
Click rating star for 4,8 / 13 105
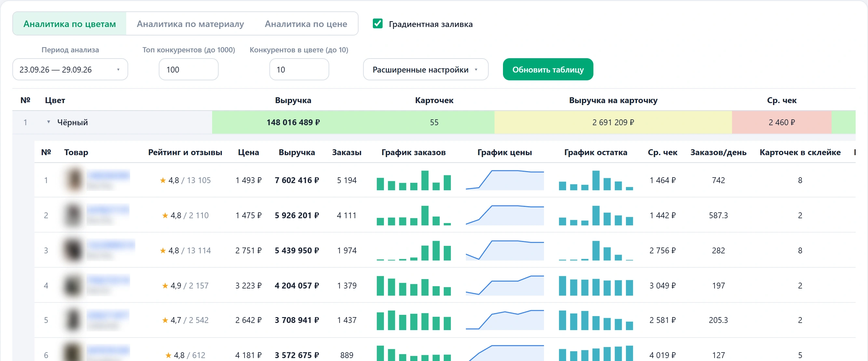click(x=163, y=180)
